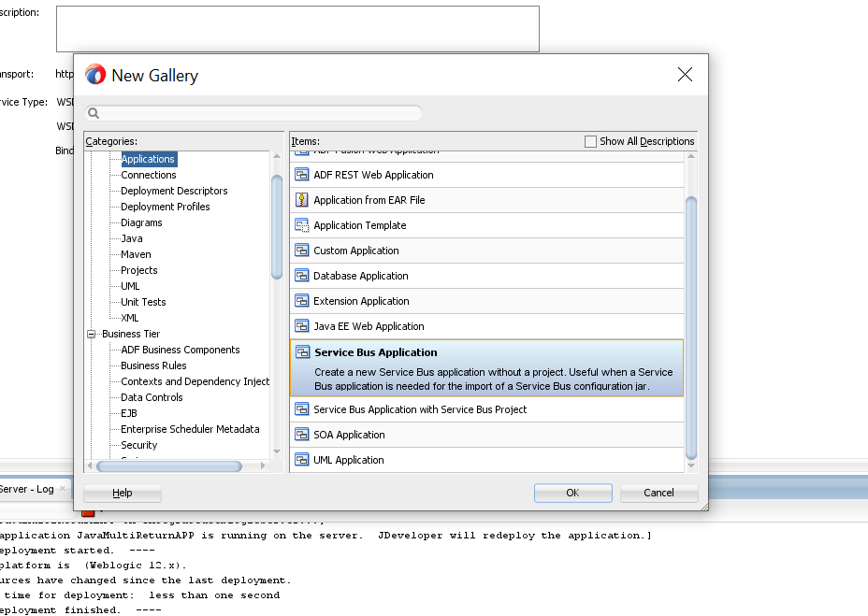This screenshot has height=616, width=868.
Task: Click the Database Application icon
Action: click(302, 276)
